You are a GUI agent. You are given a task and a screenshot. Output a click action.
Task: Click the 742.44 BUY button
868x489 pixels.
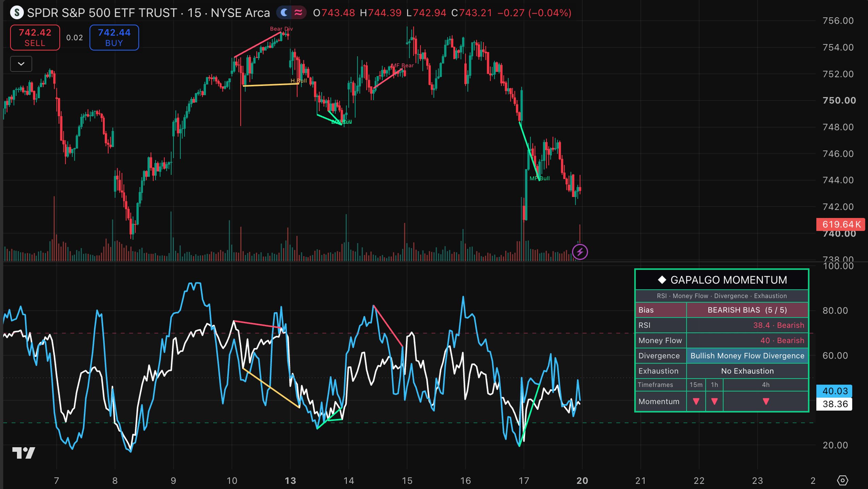tap(114, 37)
